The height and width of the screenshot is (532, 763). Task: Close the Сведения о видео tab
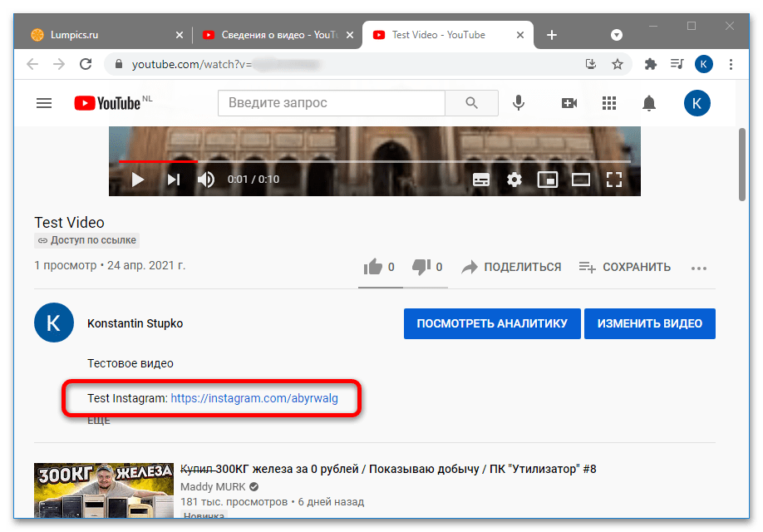click(350, 35)
